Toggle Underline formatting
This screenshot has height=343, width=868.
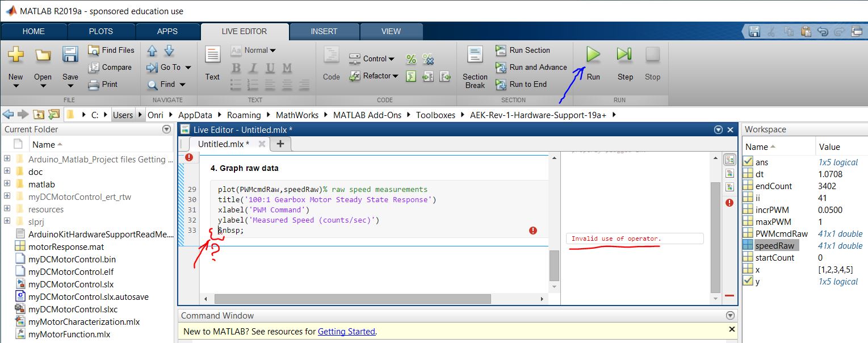[x=270, y=68]
